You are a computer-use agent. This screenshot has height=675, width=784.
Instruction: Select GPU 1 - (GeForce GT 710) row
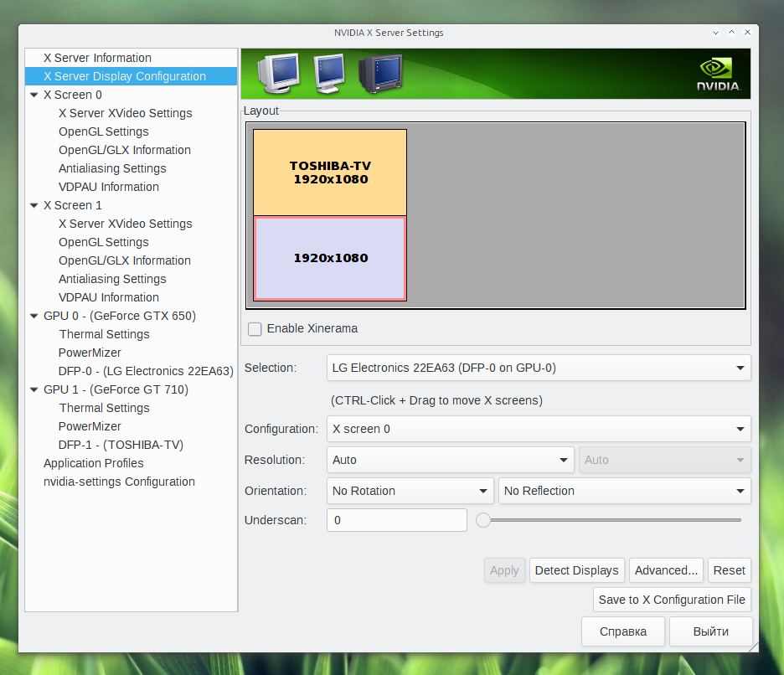(131, 389)
